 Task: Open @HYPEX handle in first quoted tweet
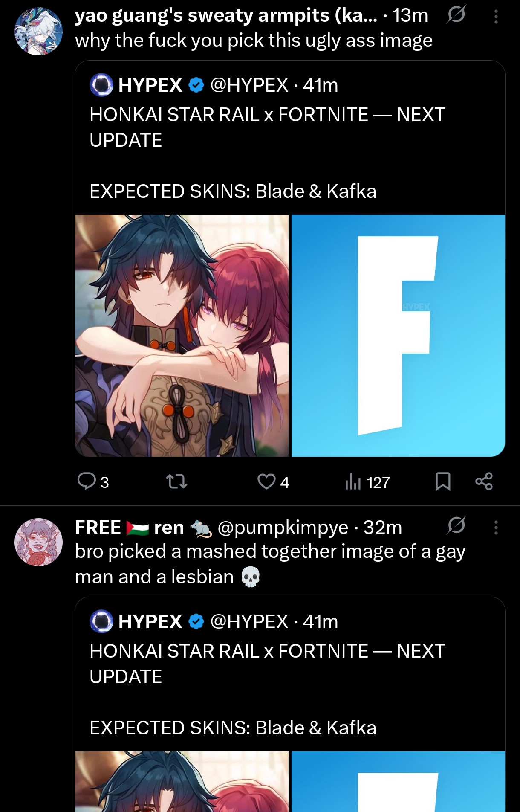(249, 85)
